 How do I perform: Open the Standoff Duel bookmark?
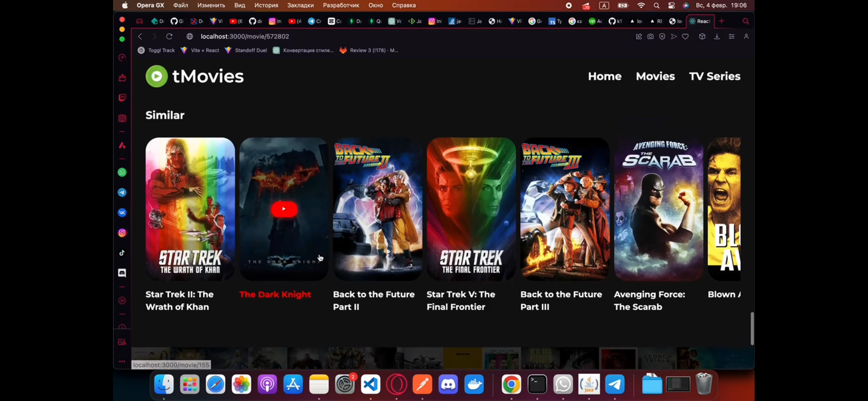[x=246, y=50]
